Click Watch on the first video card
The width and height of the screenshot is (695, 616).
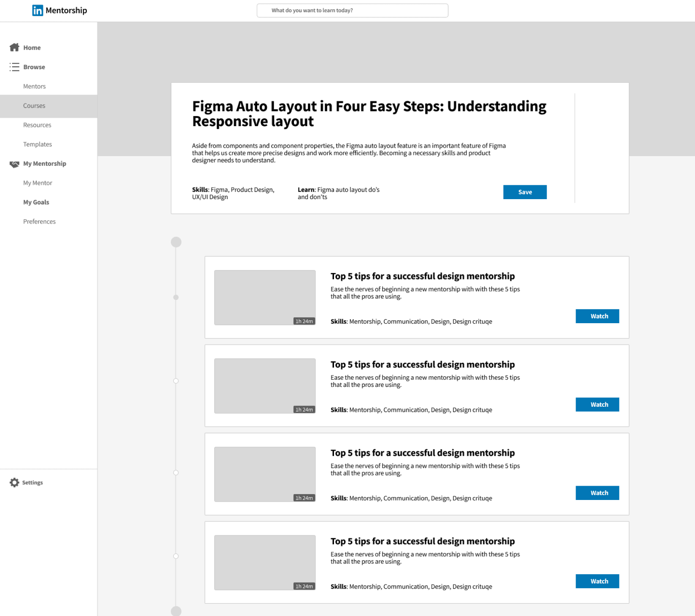tap(598, 316)
